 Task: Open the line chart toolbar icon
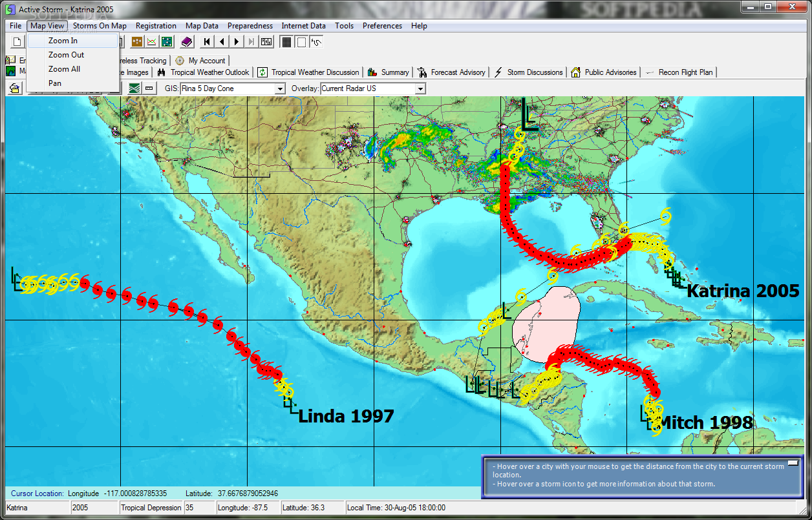click(152, 42)
